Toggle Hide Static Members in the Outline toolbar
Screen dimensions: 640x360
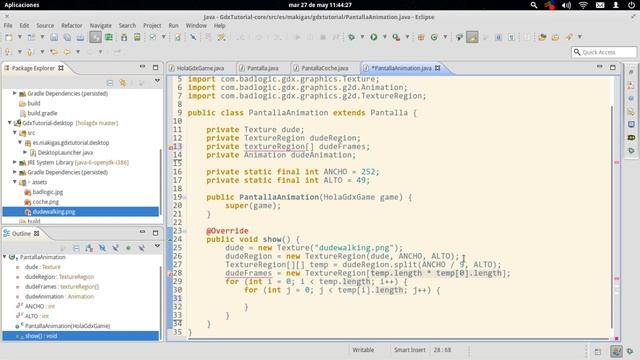(x=116, y=248)
